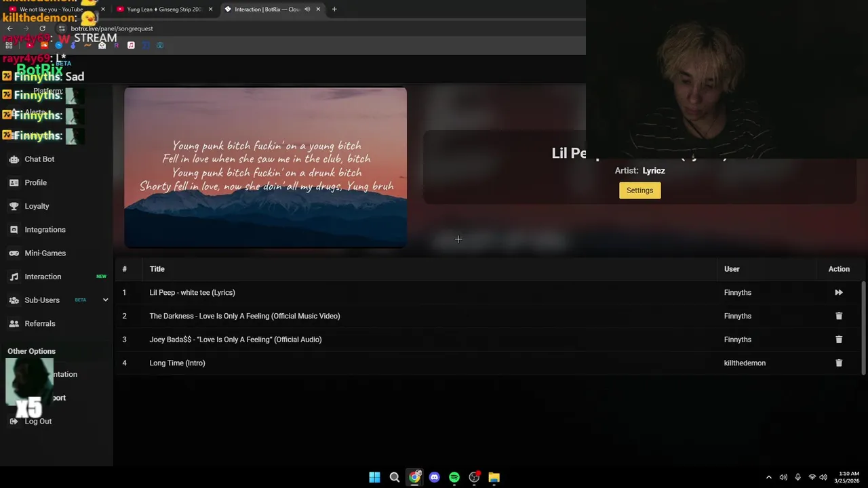Open Referrals page
The height and width of the screenshot is (488, 868).
click(x=39, y=324)
